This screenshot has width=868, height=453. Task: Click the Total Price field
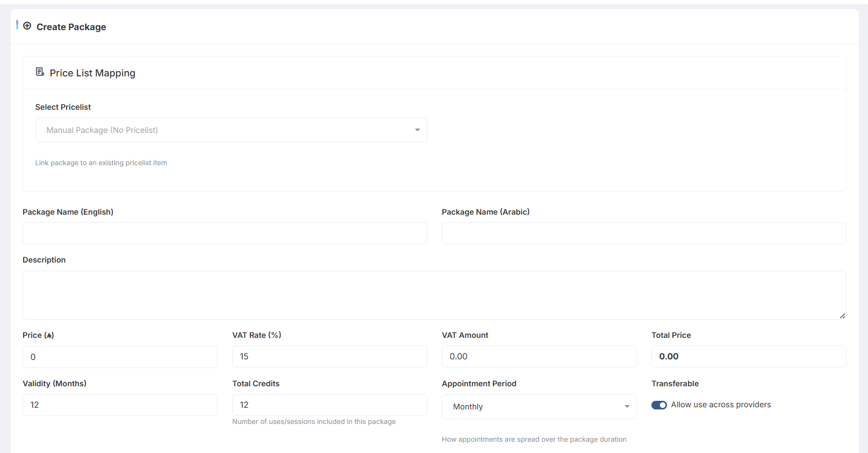[x=748, y=357]
